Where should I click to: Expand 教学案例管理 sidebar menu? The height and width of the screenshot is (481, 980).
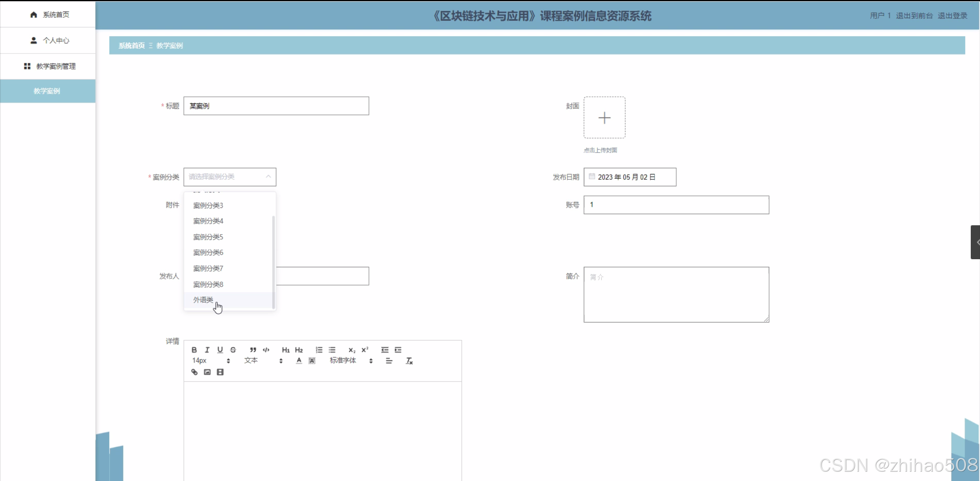pos(48,66)
